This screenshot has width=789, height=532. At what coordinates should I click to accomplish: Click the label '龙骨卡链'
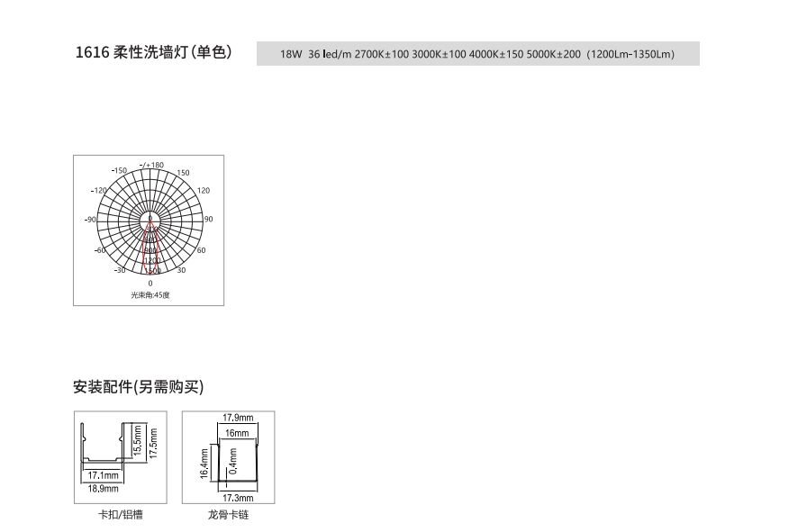[229, 514]
